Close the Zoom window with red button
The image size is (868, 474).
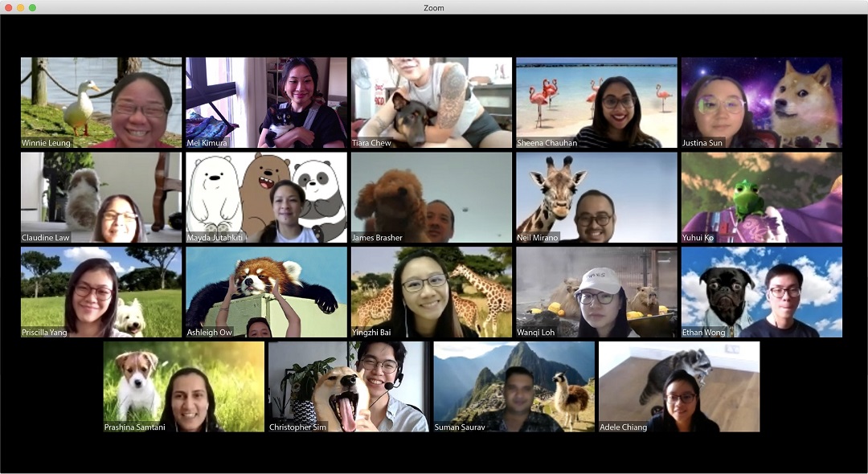pyautogui.click(x=8, y=8)
